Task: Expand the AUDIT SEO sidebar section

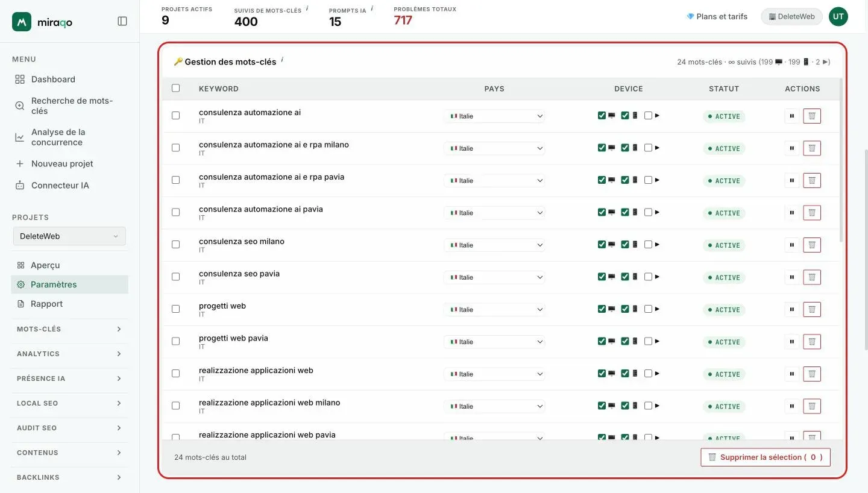Action: coord(69,428)
